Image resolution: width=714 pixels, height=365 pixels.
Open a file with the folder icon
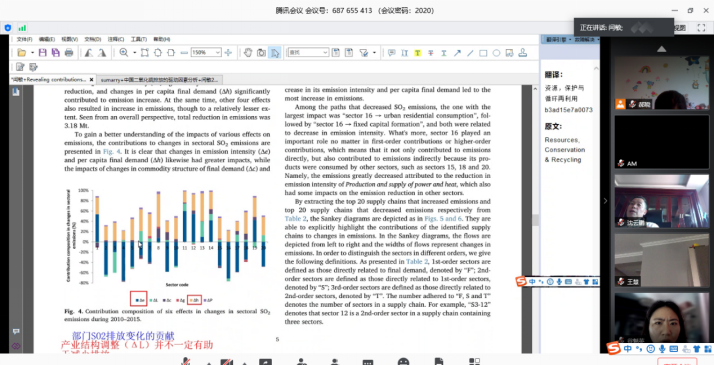[x=21, y=53]
